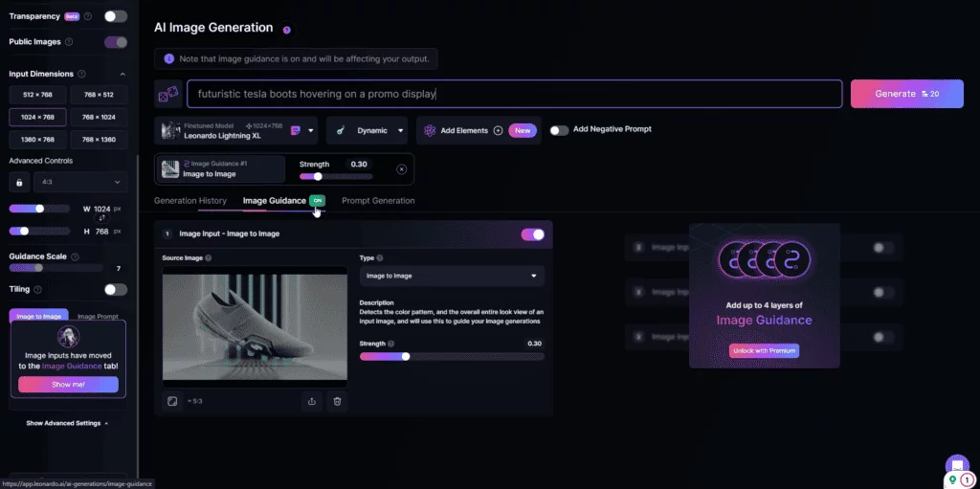The image size is (980, 489).
Task: Click the Generate button
Action: coord(907,94)
